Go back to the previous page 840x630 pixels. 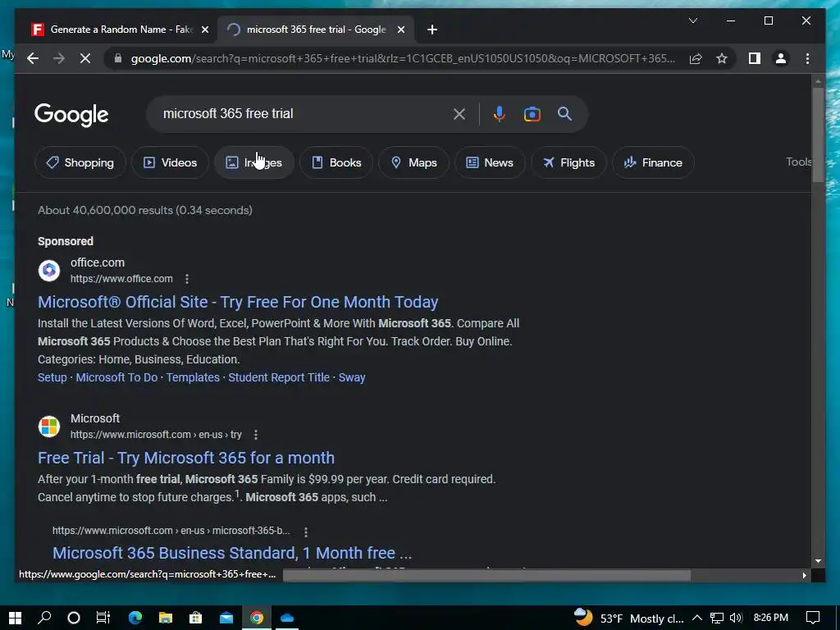point(33,58)
